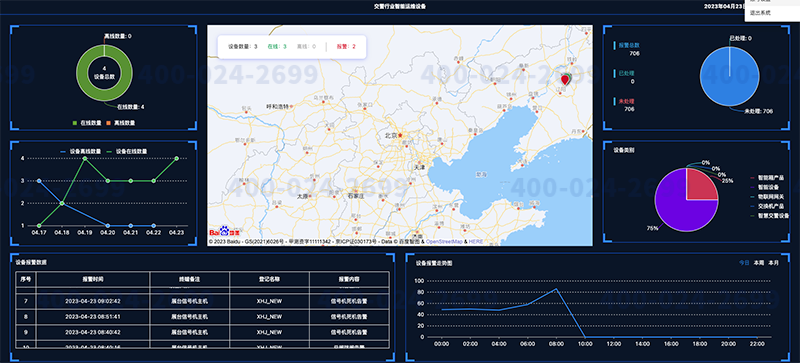Click the red location marker on map
800x363 pixels.
(565, 80)
